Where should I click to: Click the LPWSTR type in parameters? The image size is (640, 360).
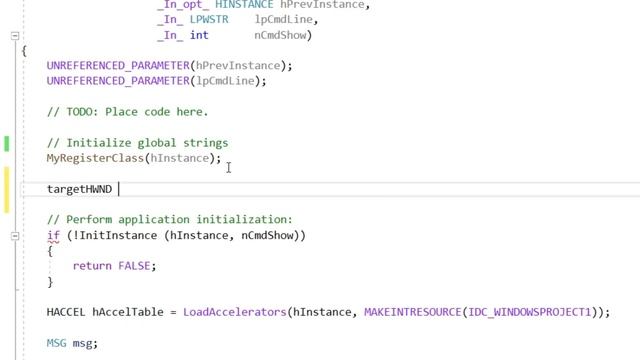[x=209, y=20]
